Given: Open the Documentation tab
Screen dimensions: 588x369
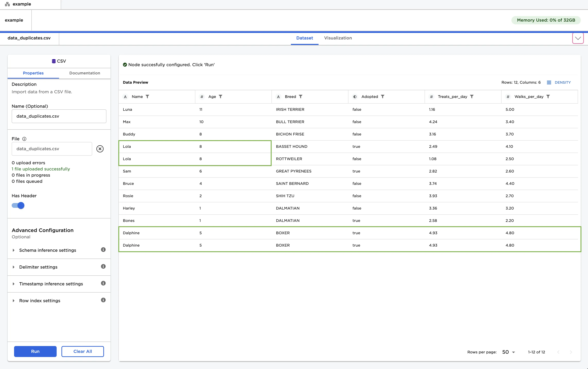Looking at the screenshot, I should coord(84,73).
